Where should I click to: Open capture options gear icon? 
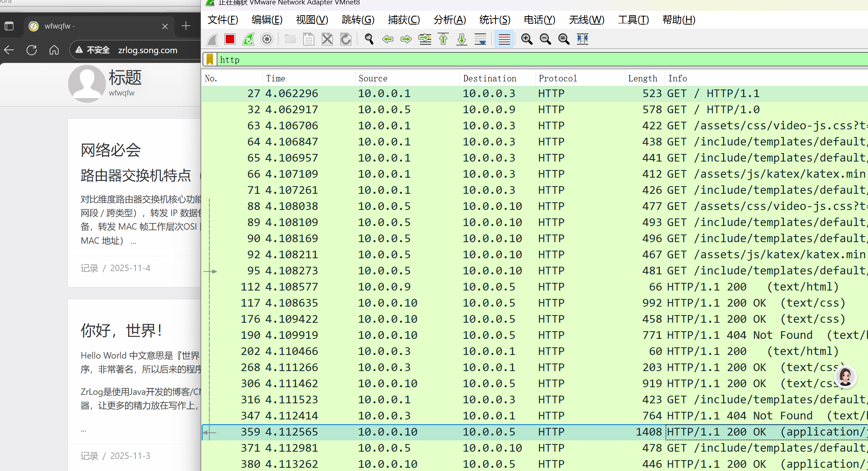coord(267,39)
